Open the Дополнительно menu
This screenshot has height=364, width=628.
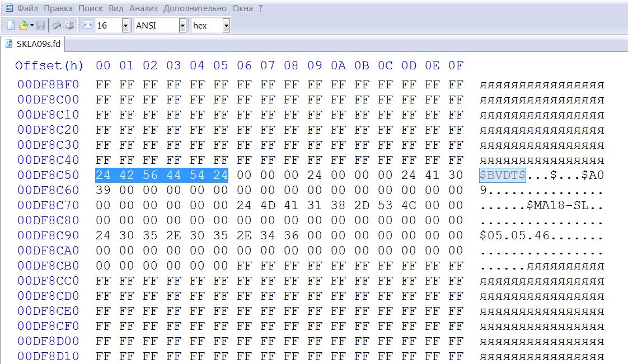(x=195, y=8)
